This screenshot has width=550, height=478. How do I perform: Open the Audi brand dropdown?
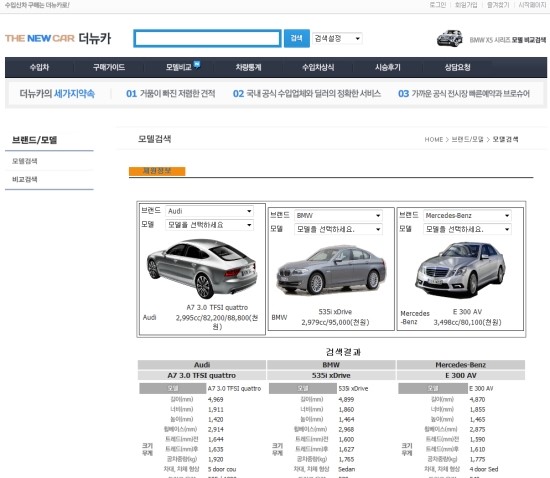[x=209, y=211]
